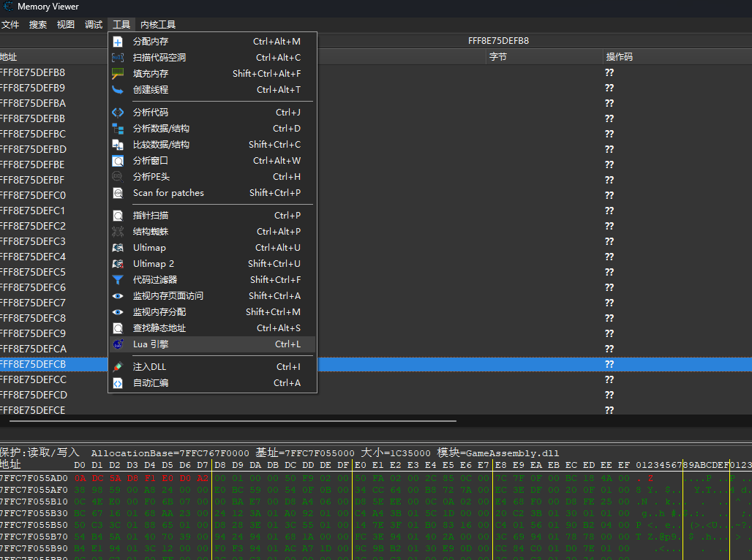Image resolution: width=752 pixels, height=560 pixels.
Task: Click the 创建线程 phone icon
Action: tap(118, 90)
